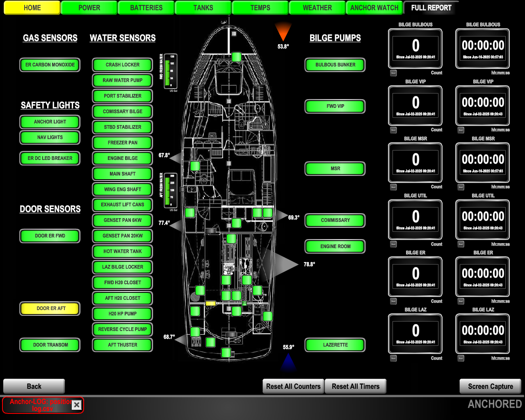Click the small reset button under BILGE MSR timer
The image size is (525, 420).
click(461, 187)
